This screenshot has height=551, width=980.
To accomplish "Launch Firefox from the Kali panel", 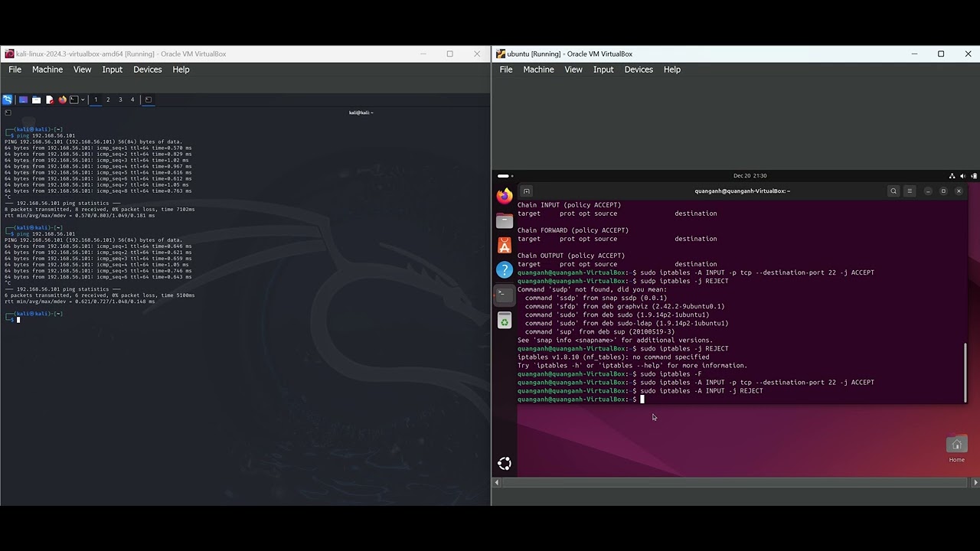I will pos(63,99).
